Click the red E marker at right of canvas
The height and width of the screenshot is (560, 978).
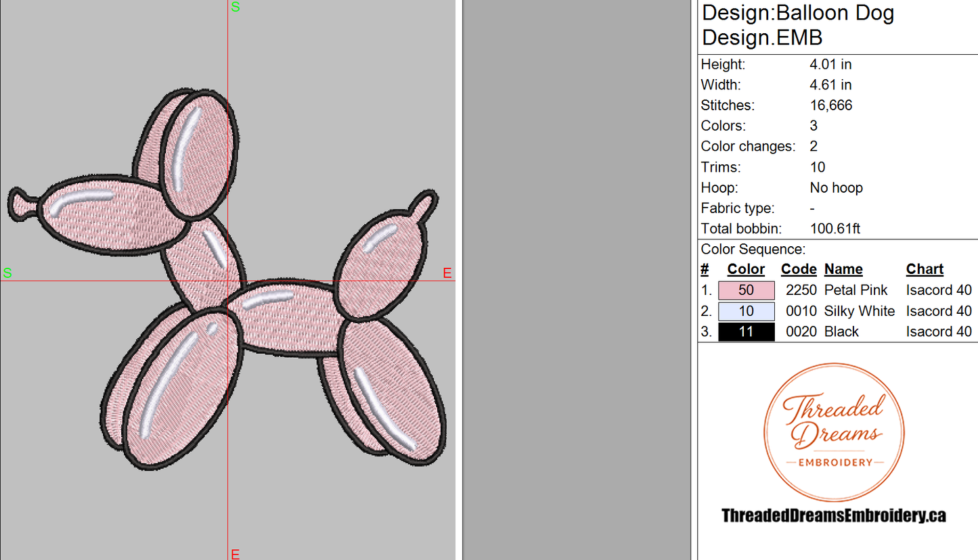coord(447,273)
